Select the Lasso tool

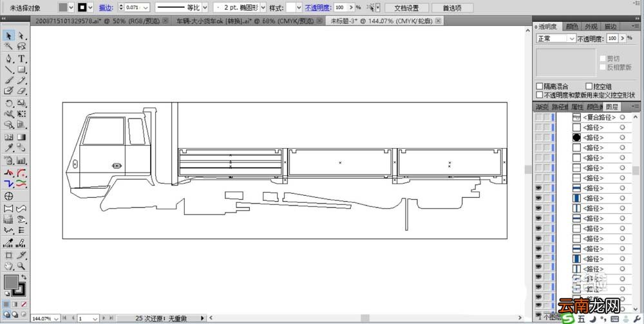[x=21, y=46]
